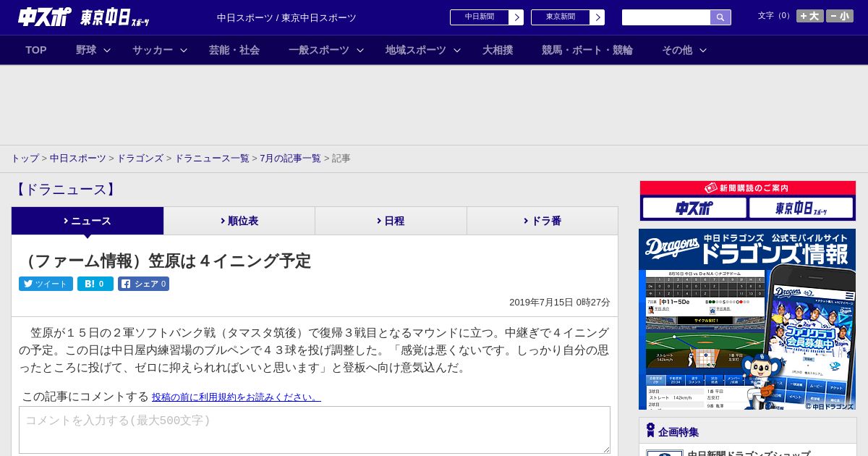Click the Twitter ツイート share button
The width and height of the screenshot is (868, 456).
(46, 284)
